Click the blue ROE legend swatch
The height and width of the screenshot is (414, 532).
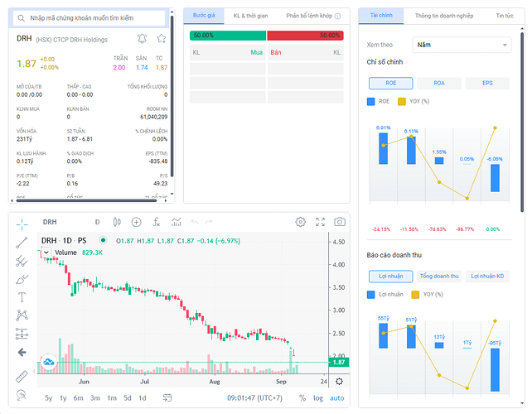371,101
